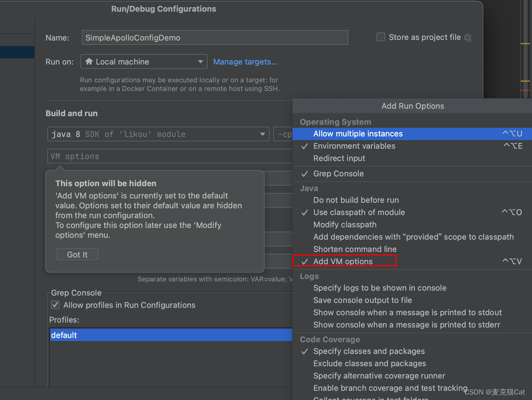Screen dimensions: 532x400
Task: Select Show console when message printed to stderr
Action: [412, 325]
